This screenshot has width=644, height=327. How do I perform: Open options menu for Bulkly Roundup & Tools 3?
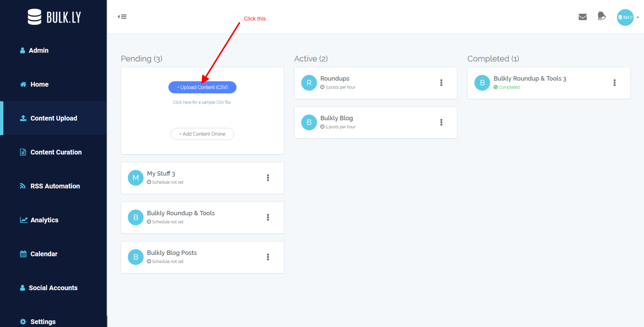[x=614, y=83]
